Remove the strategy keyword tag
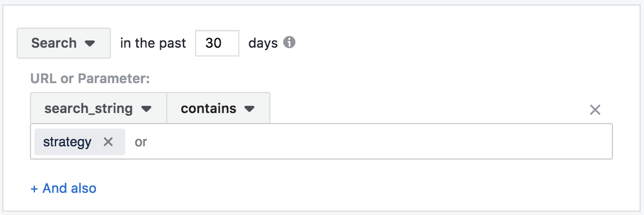This screenshot has height=215, width=644. click(x=108, y=141)
